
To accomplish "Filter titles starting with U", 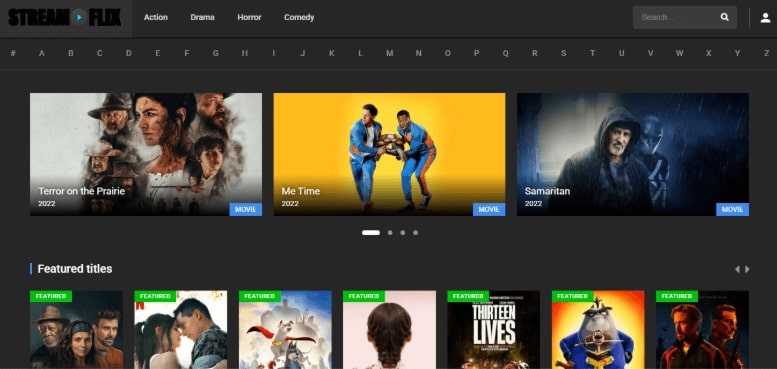I will tap(621, 53).
